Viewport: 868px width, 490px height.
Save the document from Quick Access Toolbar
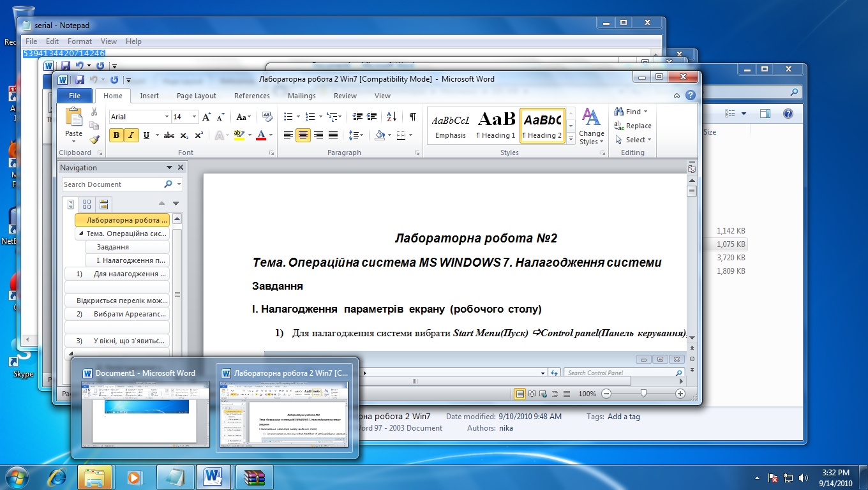[80, 80]
